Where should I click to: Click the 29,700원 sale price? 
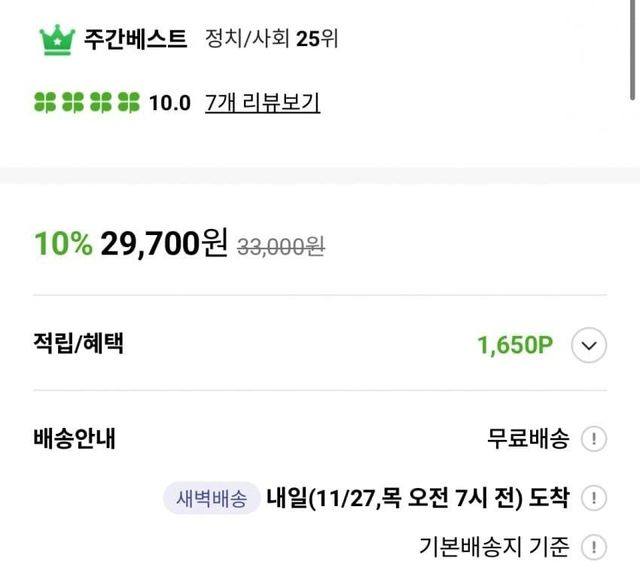pyautogui.click(x=164, y=243)
